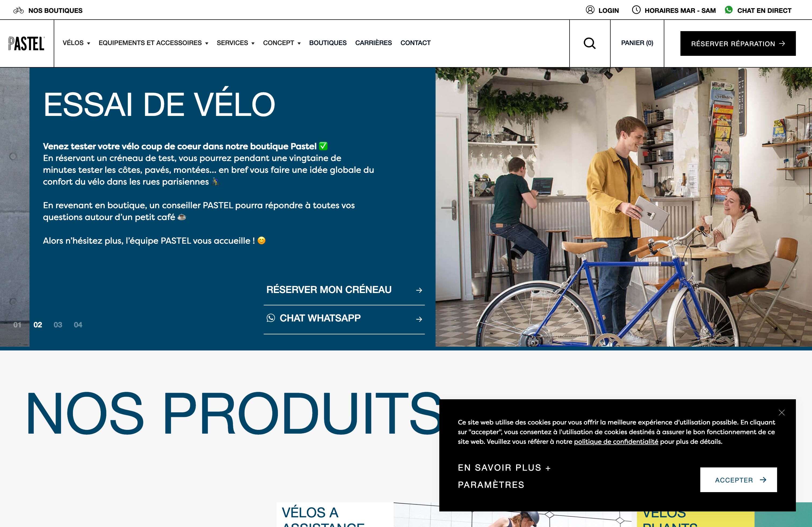Select slide 03 in hero carousel
The width and height of the screenshot is (812, 527).
(58, 325)
